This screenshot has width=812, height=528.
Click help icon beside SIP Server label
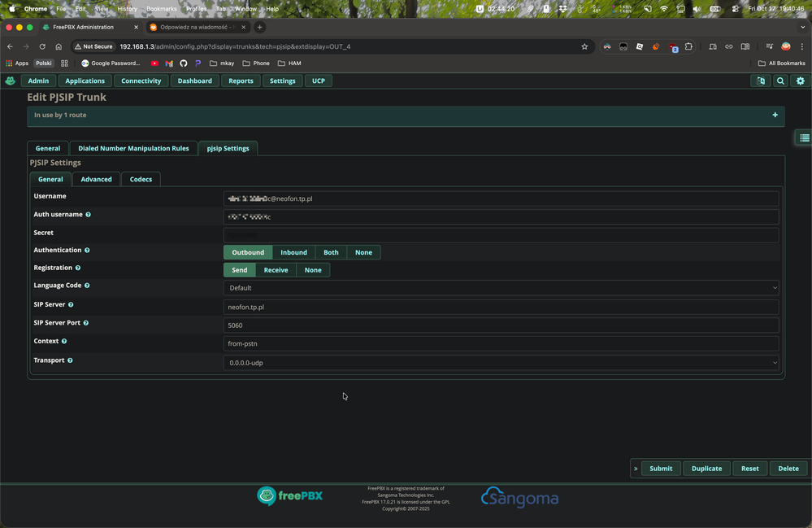[71, 304]
